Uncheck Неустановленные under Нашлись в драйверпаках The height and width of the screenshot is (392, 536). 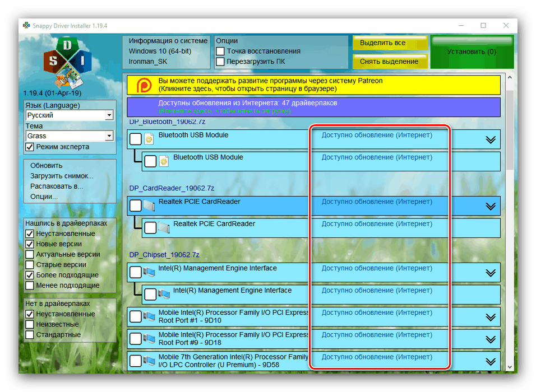click(x=30, y=234)
